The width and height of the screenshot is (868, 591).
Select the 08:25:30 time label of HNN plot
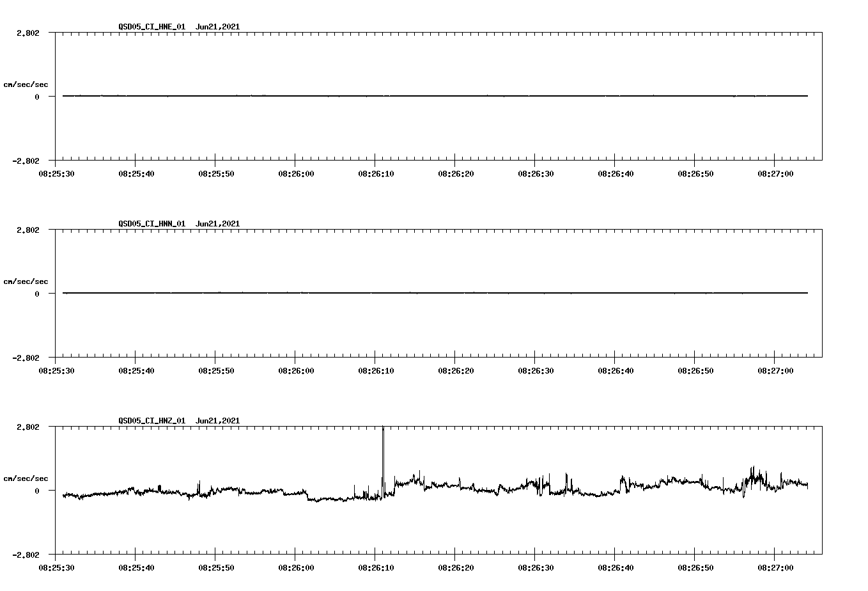(56, 371)
